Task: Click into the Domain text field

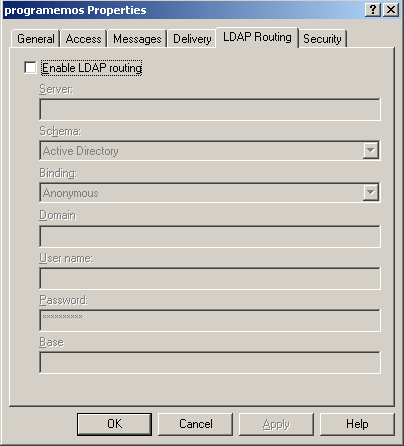Action: pos(210,236)
